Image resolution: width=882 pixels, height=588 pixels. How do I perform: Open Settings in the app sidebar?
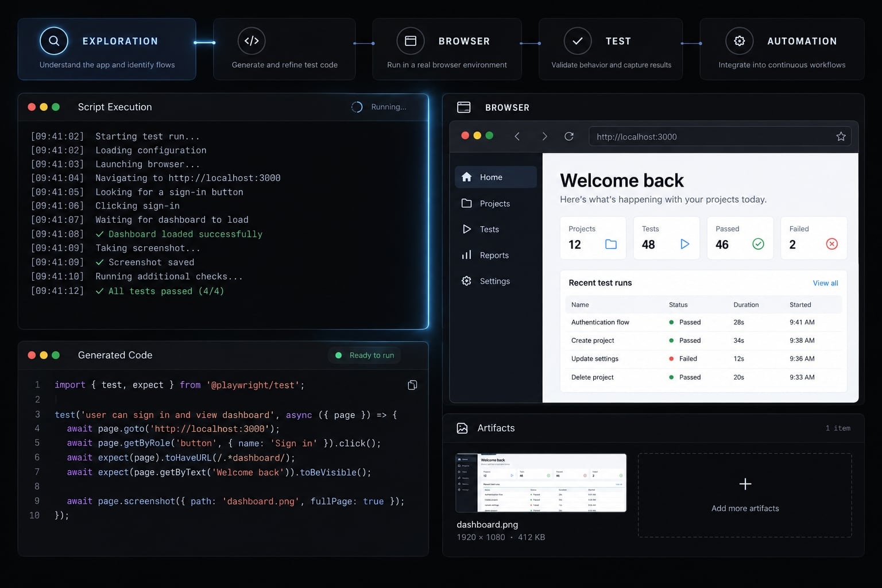(496, 281)
